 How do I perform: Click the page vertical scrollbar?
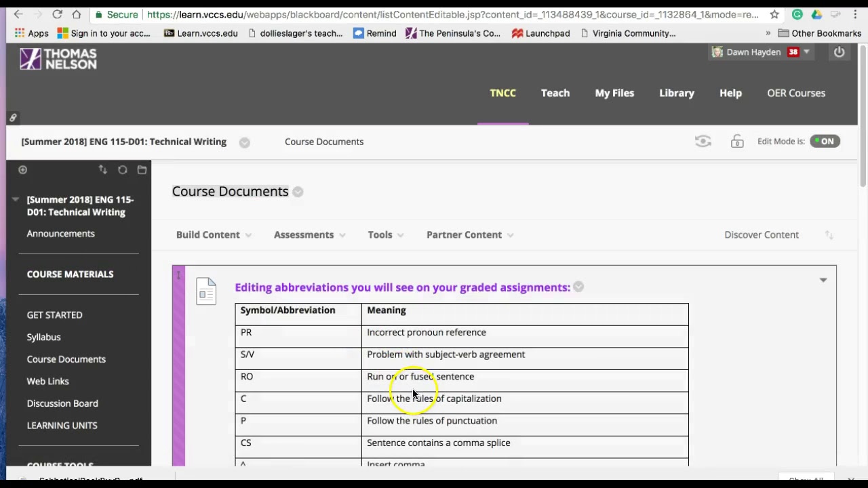[863, 115]
